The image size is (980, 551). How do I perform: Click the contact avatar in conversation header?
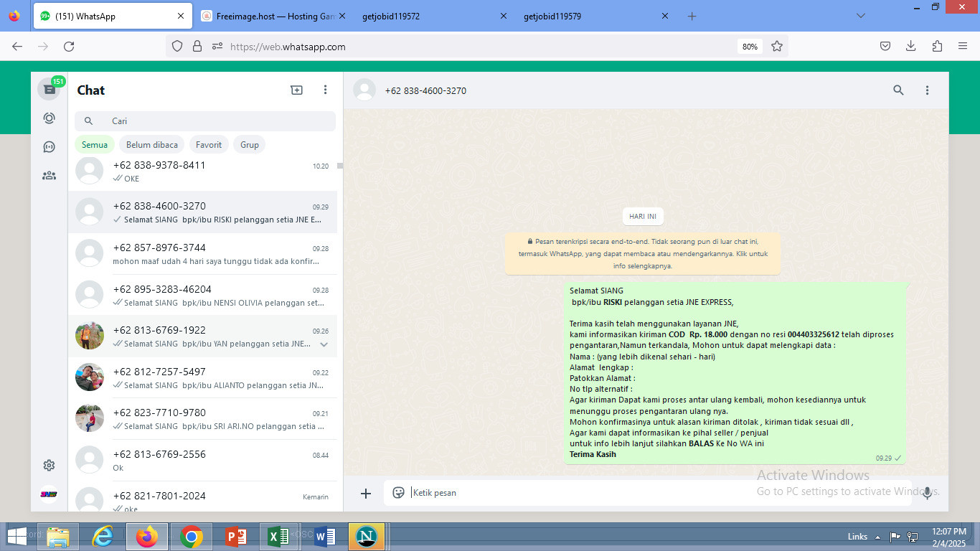[364, 90]
